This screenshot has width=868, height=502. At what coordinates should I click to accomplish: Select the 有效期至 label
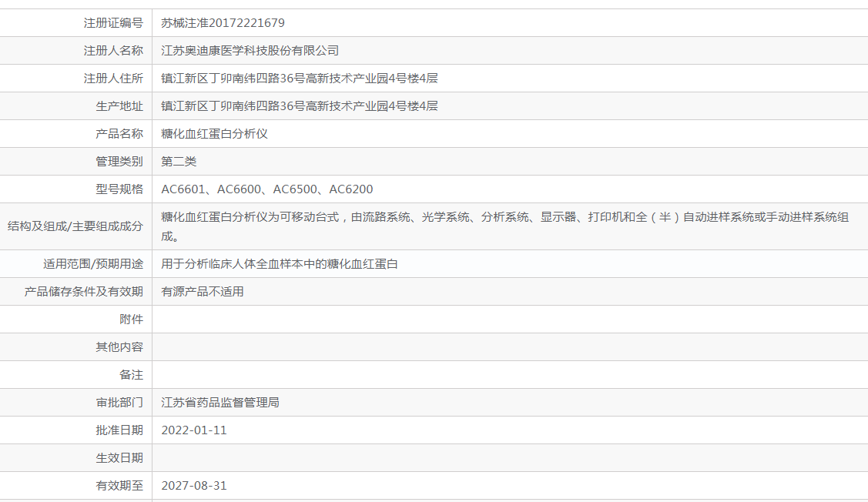click(x=119, y=485)
